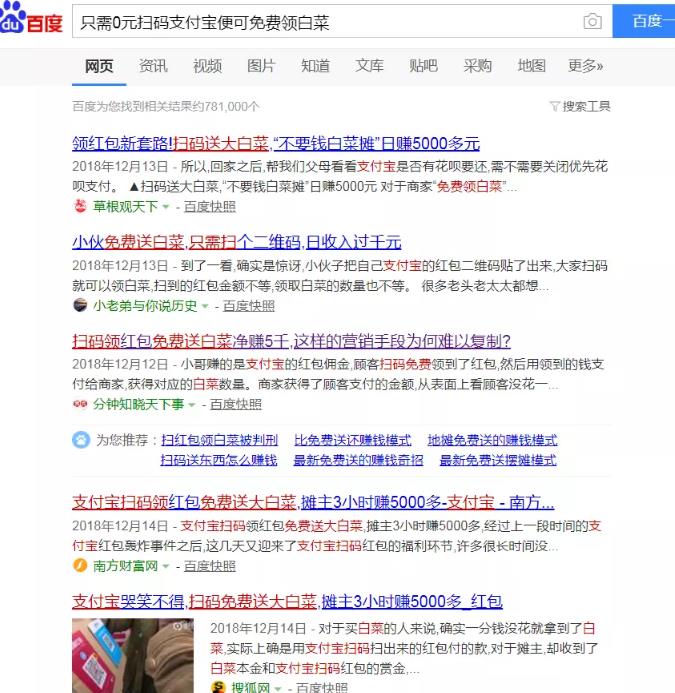Click the paw icon beside 为您推荐
The width and height of the screenshot is (675, 693).
(x=81, y=440)
